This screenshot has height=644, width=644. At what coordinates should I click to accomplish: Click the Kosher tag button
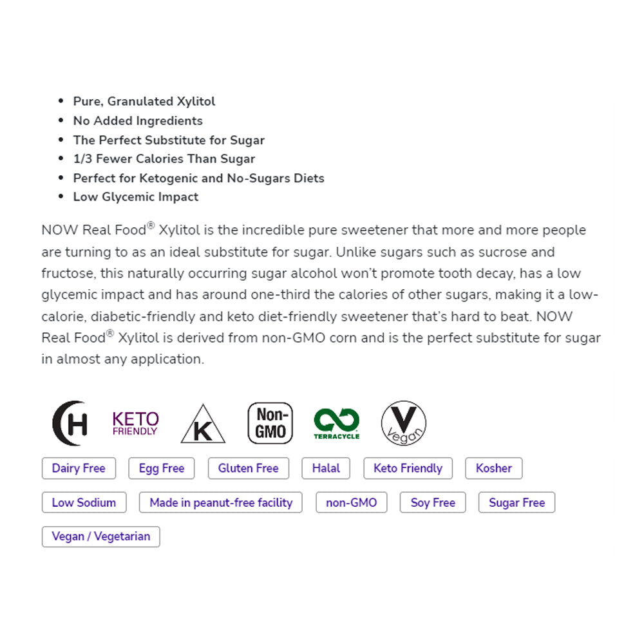point(493,468)
